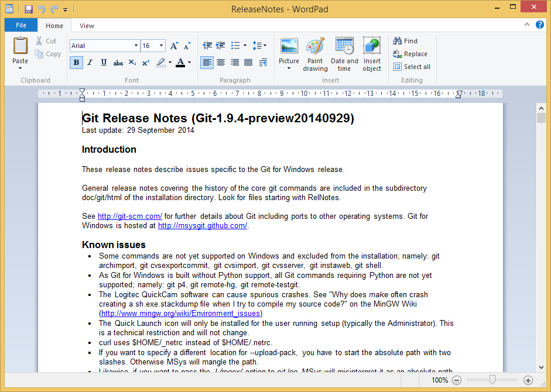Viewport: 551px width, 392px height.
Task: Open the http://git-scm.com/ link
Action: (129, 216)
